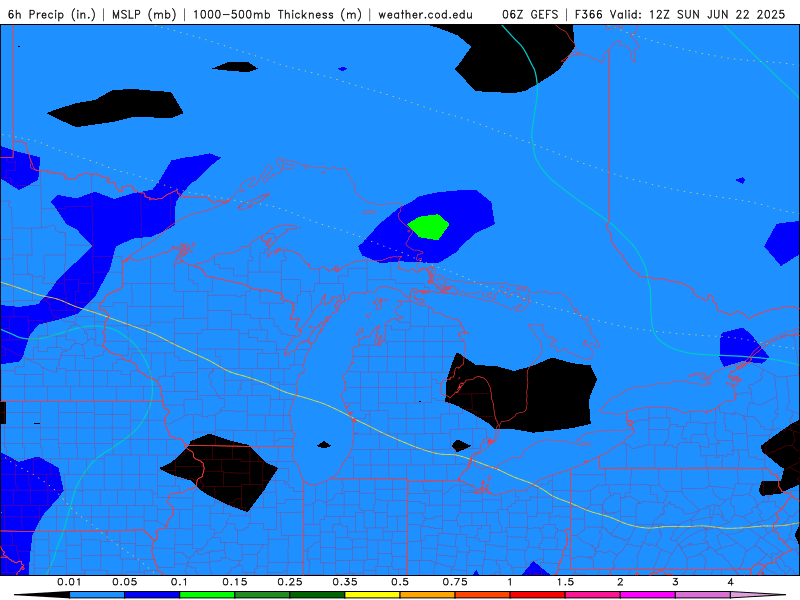Click the legend value 4
The height and width of the screenshot is (600, 800).
[731, 582]
